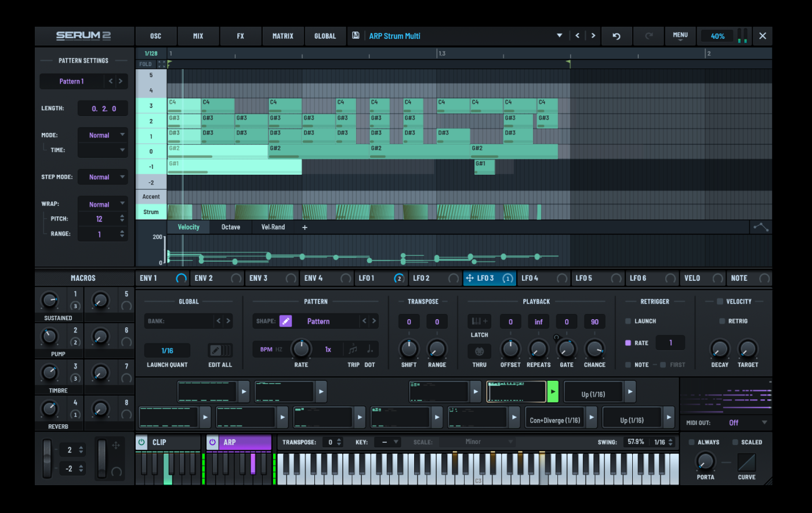This screenshot has width=812, height=513.
Task: Toggle the ARP power button
Action: pos(212,442)
